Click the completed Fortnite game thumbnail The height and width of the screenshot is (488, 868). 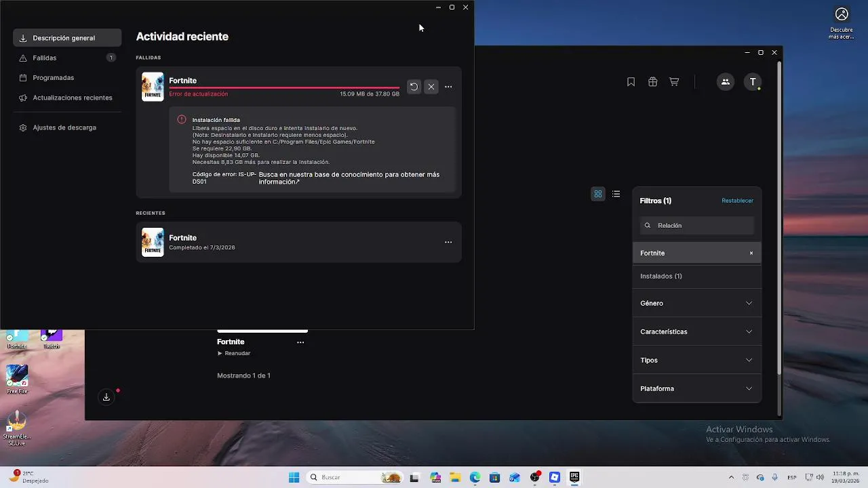pyautogui.click(x=153, y=242)
